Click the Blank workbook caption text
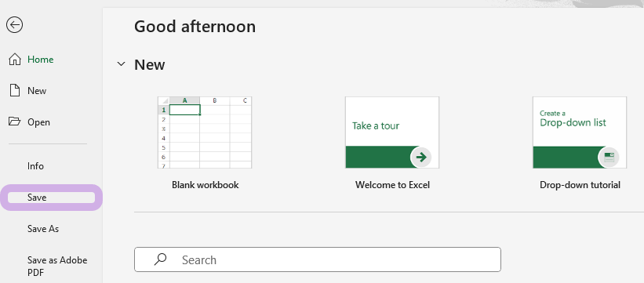 206,185
